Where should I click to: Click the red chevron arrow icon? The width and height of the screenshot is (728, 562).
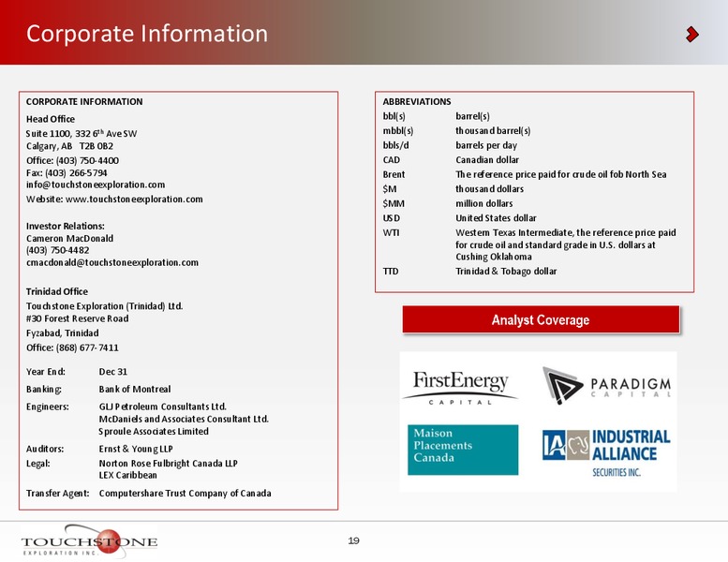[692, 35]
